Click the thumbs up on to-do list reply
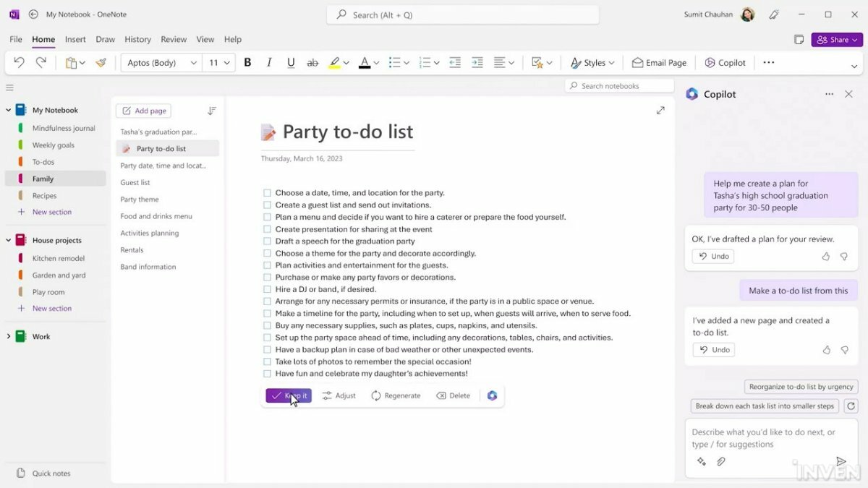The height and width of the screenshot is (488, 868). pyautogui.click(x=826, y=350)
